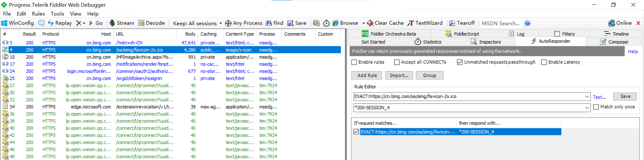Sort sessions by Result column header
644x160 pixels.
[29, 34]
